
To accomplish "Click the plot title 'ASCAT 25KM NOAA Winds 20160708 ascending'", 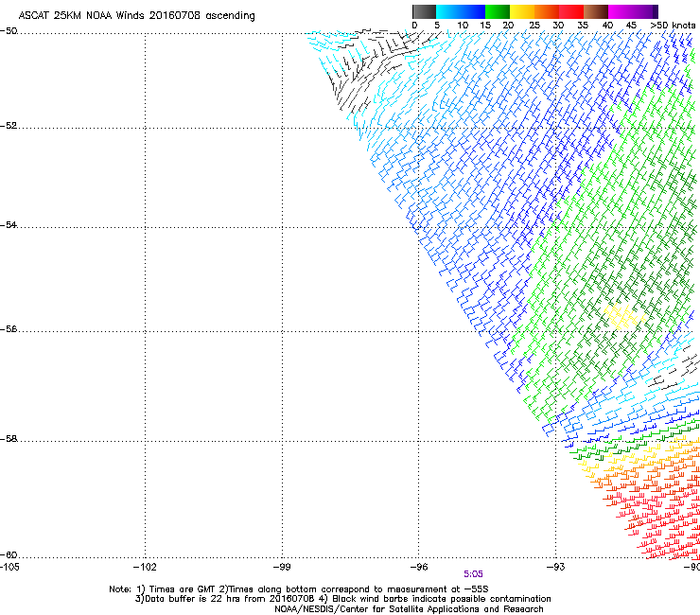I will click(x=136, y=16).
